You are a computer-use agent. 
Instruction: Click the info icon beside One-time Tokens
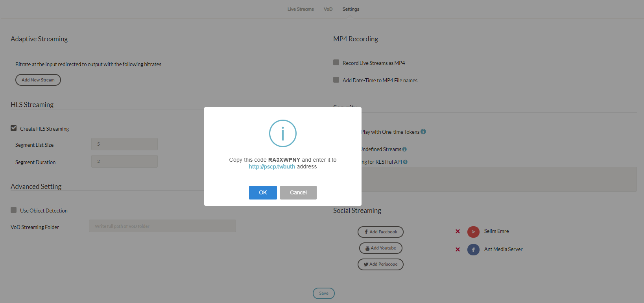[x=423, y=131]
